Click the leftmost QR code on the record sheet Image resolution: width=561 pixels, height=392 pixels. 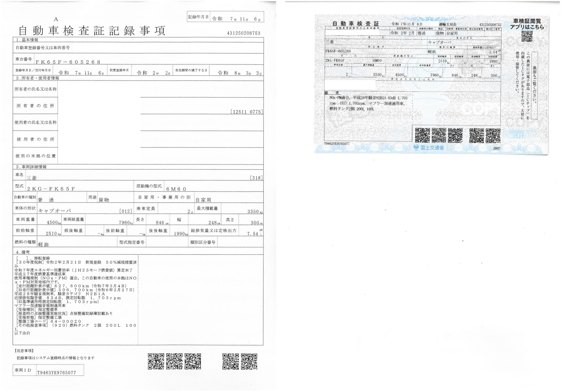(x=156, y=361)
